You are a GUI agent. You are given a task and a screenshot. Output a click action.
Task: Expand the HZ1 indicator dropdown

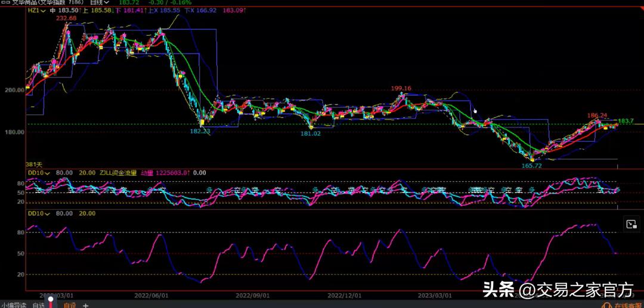(36, 10)
